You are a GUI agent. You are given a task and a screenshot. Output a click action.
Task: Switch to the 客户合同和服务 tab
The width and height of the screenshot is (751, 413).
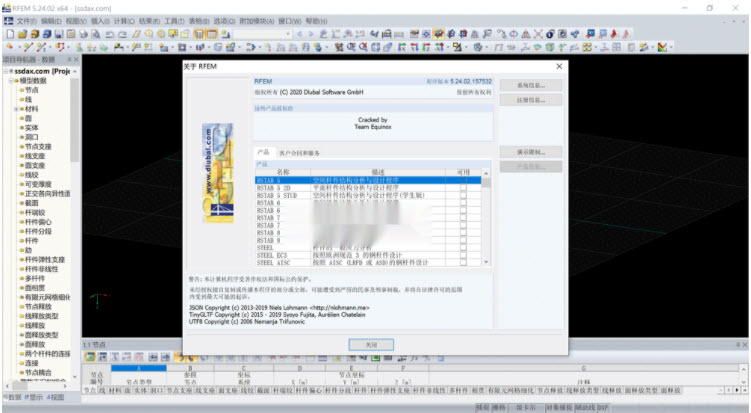pyautogui.click(x=300, y=153)
